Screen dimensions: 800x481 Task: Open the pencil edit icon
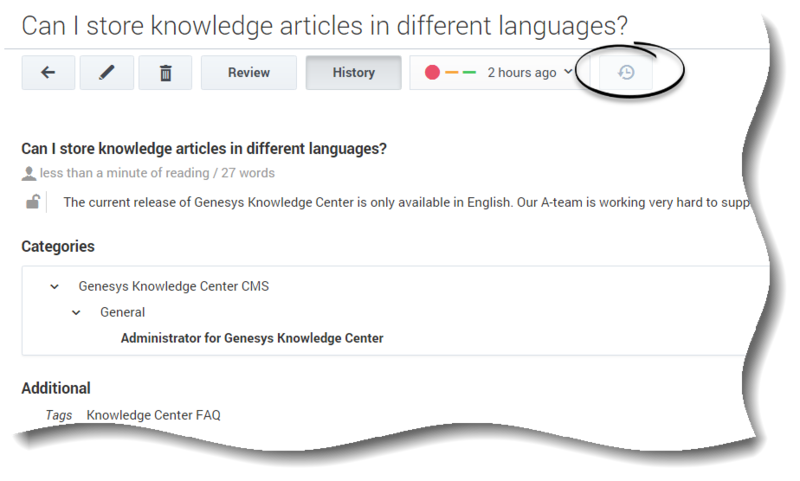click(107, 72)
